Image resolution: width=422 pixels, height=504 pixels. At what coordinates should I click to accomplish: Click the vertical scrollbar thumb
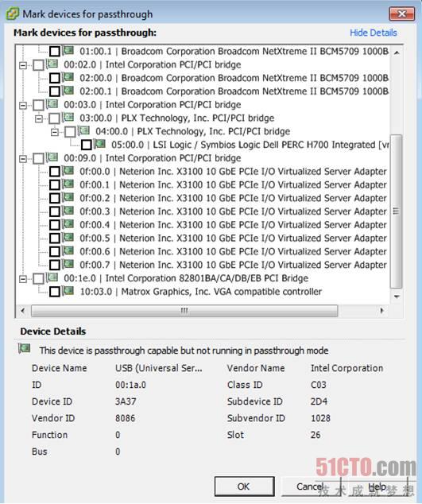[397, 211]
